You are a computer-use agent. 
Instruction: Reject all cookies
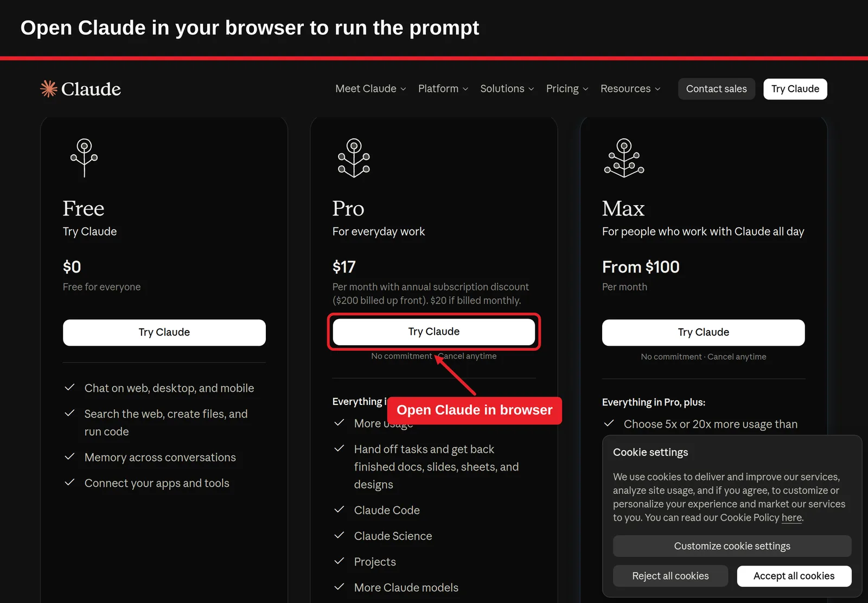(x=671, y=576)
